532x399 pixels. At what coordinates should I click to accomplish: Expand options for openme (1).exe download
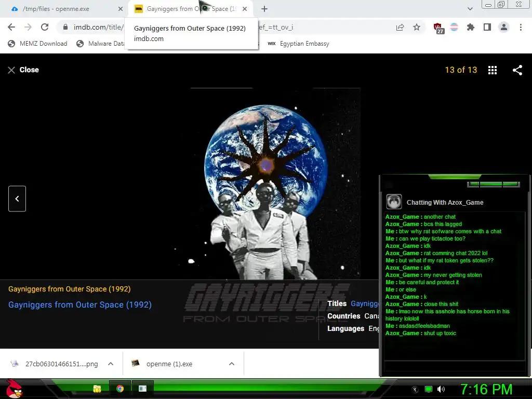click(x=232, y=364)
